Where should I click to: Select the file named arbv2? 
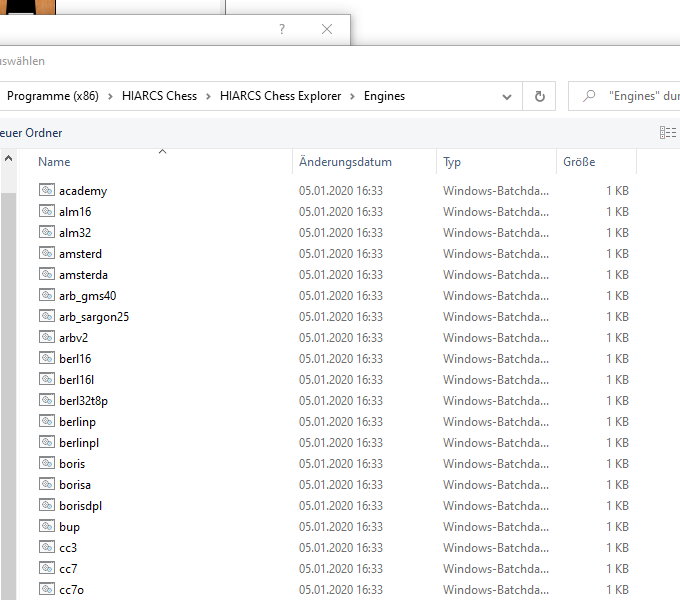click(73, 337)
